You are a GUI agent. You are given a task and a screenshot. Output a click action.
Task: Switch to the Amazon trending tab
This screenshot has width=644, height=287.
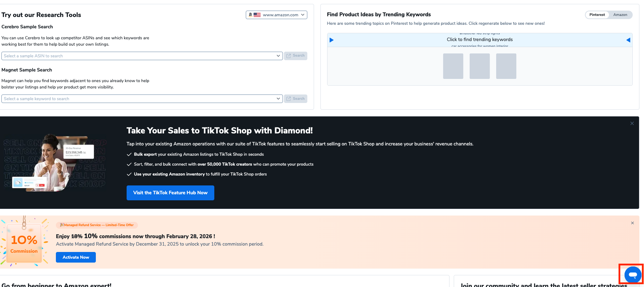coord(620,15)
